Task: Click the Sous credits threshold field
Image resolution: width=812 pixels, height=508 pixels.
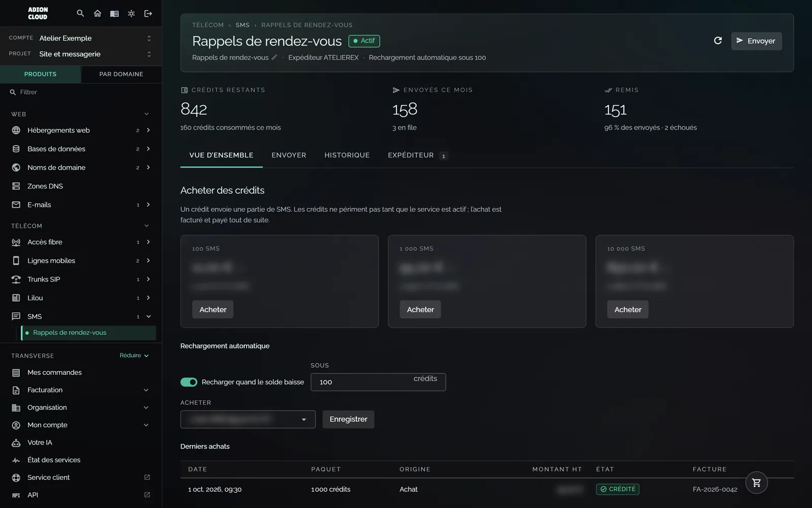Action: [378, 382]
